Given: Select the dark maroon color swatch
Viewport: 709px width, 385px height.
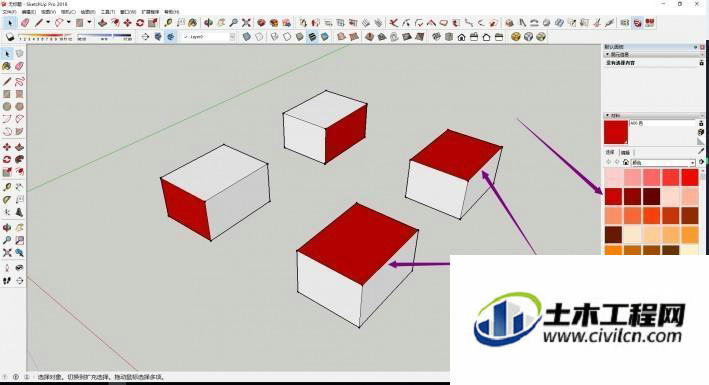Looking at the screenshot, I should [651, 196].
